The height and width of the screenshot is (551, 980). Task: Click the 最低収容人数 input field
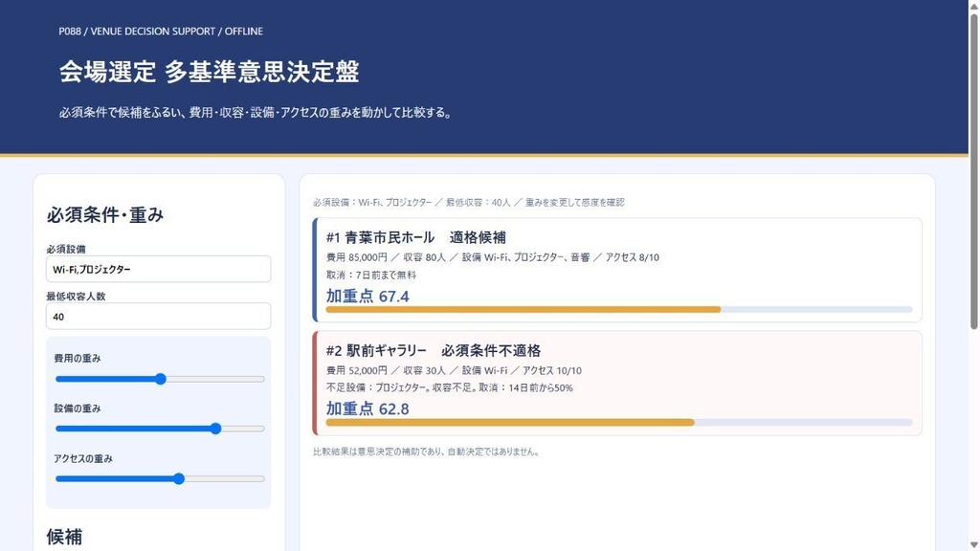(x=158, y=317)
